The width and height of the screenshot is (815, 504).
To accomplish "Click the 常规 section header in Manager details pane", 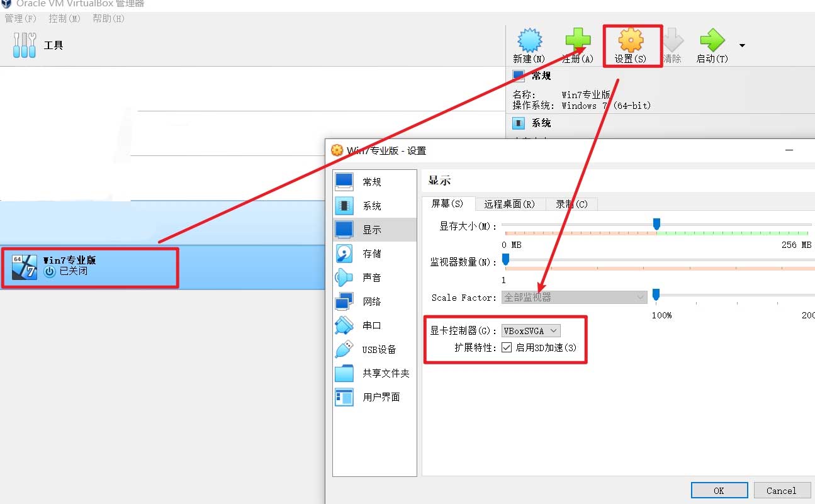I will click(541, 76).
